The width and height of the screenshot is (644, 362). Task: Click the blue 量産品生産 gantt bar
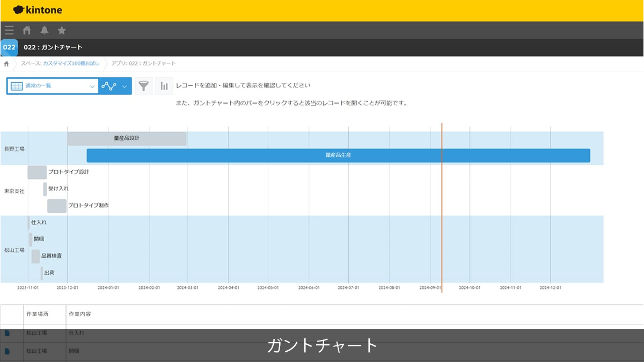[338, 155]
